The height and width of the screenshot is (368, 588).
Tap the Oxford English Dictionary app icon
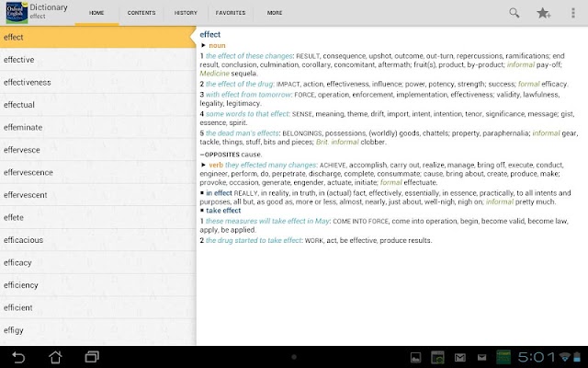point(17,12)
